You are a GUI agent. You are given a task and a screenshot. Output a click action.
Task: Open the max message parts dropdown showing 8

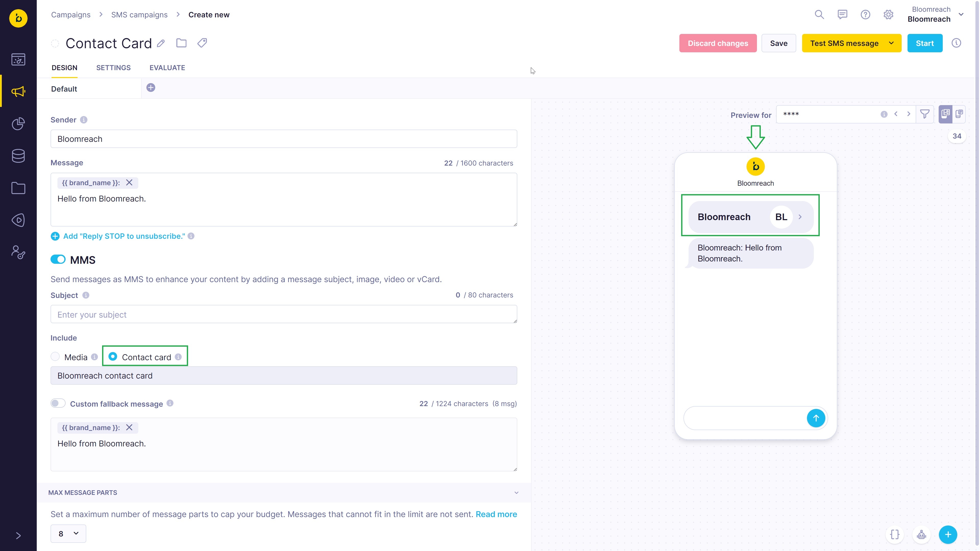click(68, 533)
